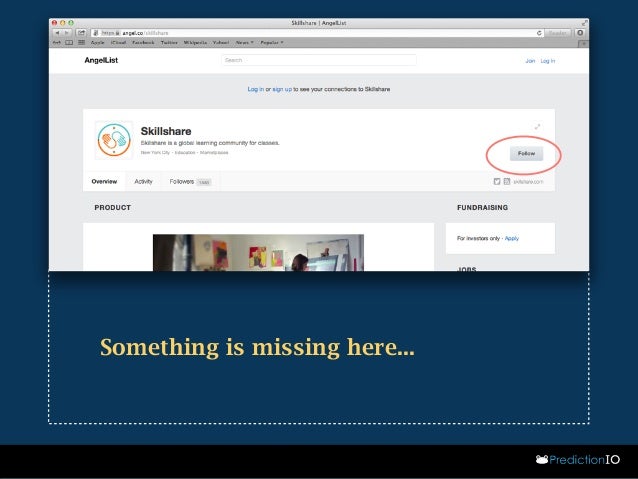This screenshot has height=479, width=638.
Task: Click the Join link in header
Action: [530, 61]
